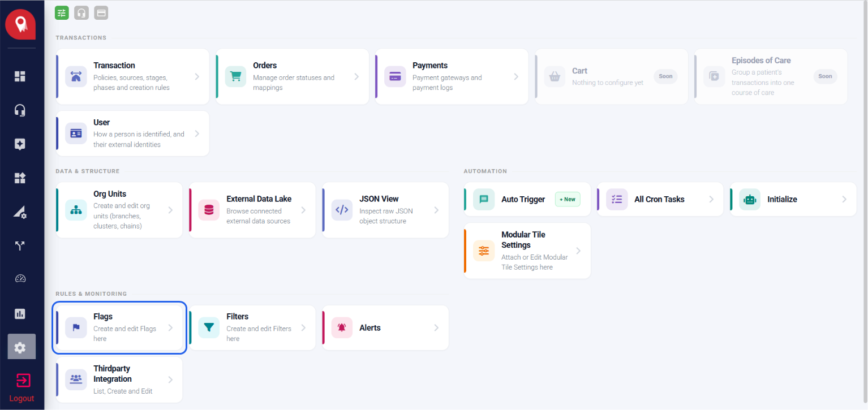This screenshot has height=410, width=868.
Task: Expand the All Cron Tasks chevron
Action: click(x=711, y=199)
